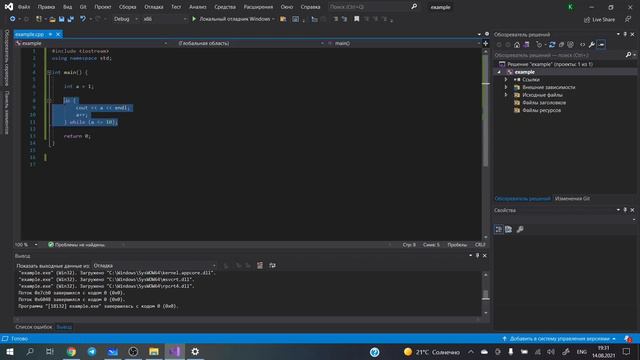Pin the Output panel

pos(477,256)
